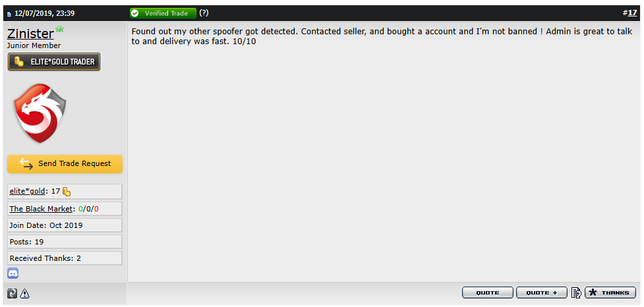Click the post number #17 permalink
644x307 pixels.
[x=631, y=13]
